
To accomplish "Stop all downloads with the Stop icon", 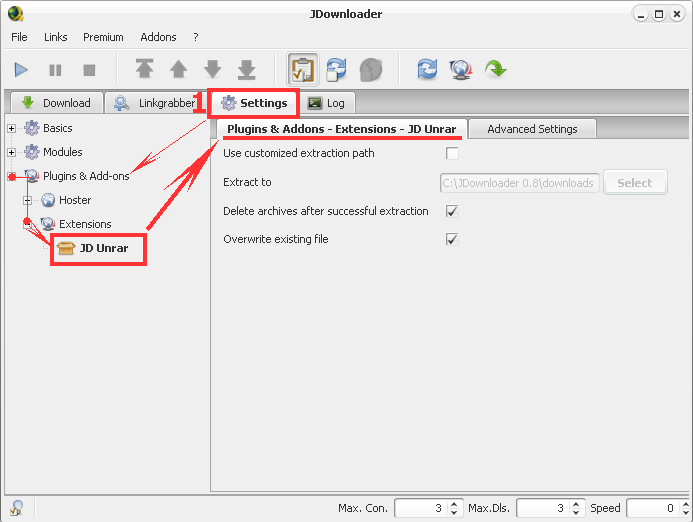I will coord(89,70).
